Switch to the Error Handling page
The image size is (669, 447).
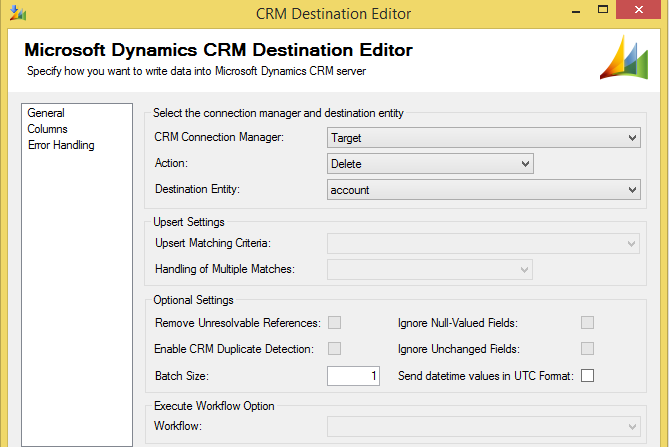pyautogui.click(x=61, y=145)
